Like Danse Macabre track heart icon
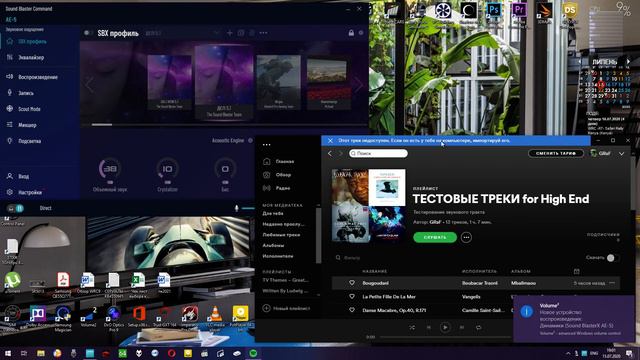640x360 pixels. coord(352,310)
